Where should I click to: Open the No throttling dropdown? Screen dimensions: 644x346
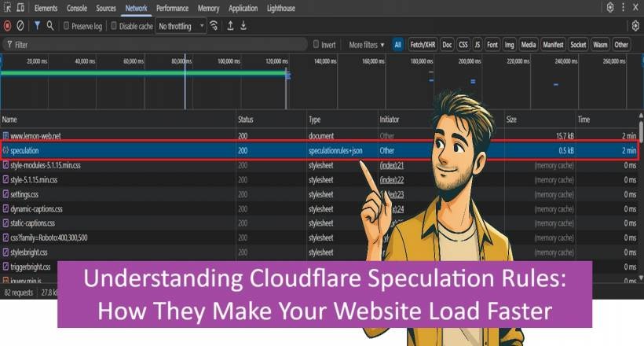coord(181,26)
